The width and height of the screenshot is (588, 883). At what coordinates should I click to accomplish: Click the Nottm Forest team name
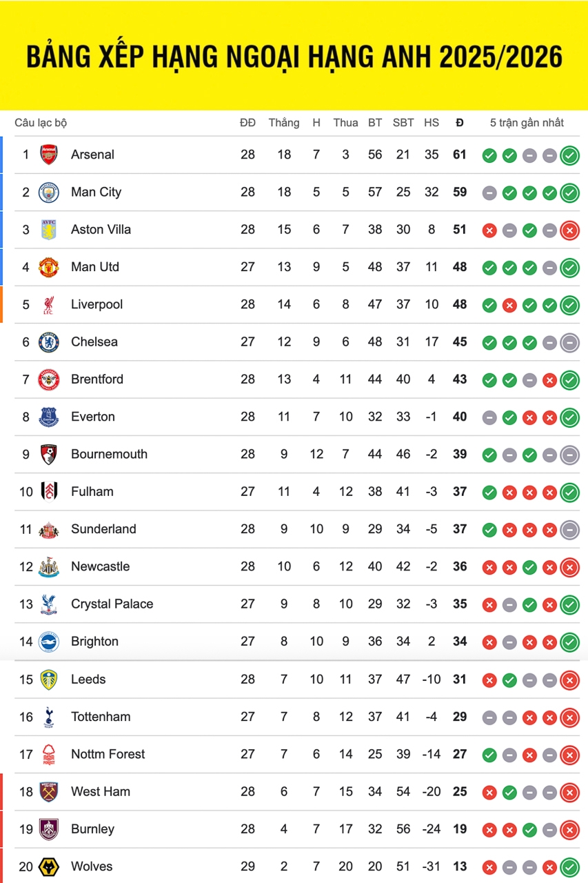click(108, 754)
